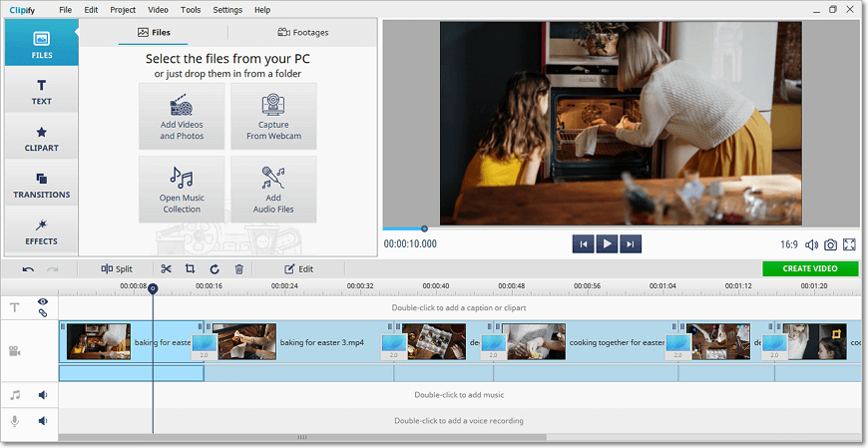This screenshot has height=448, width=868.
Task: Open the Edit menu
Action: pos(91,10)
